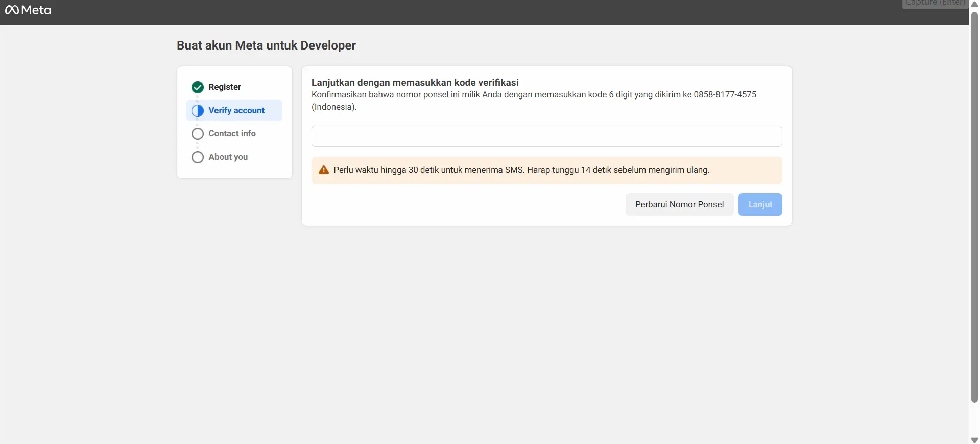Screen dimensions: 980x444
Task: Open the Contact info step label
Action: click(x=232, y=133)
